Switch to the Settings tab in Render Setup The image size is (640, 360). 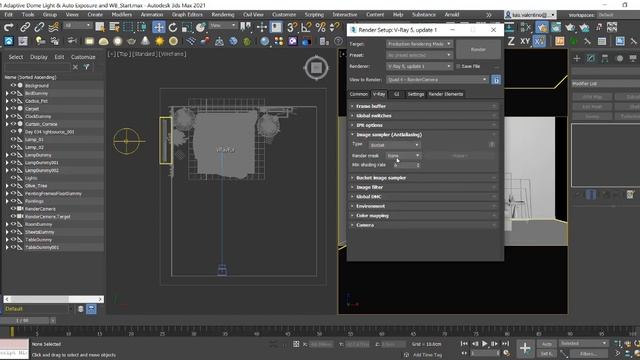point(416,94)
